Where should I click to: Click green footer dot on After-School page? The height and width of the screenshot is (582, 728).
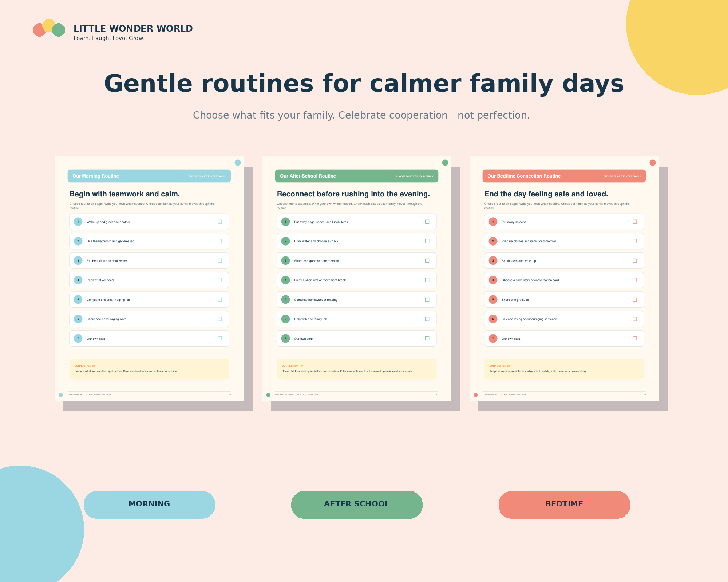tap(268, 395)
